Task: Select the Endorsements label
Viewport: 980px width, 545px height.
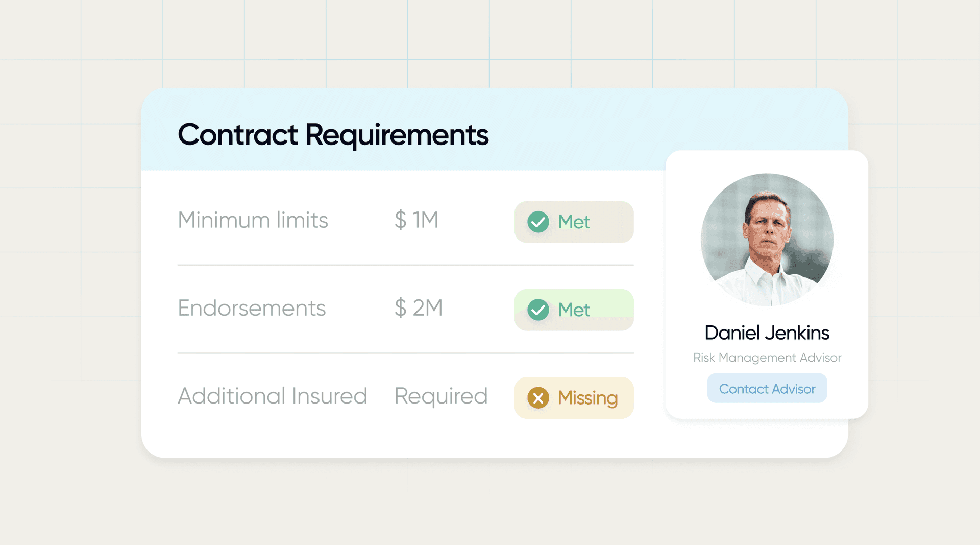Action: coord(252,308)
